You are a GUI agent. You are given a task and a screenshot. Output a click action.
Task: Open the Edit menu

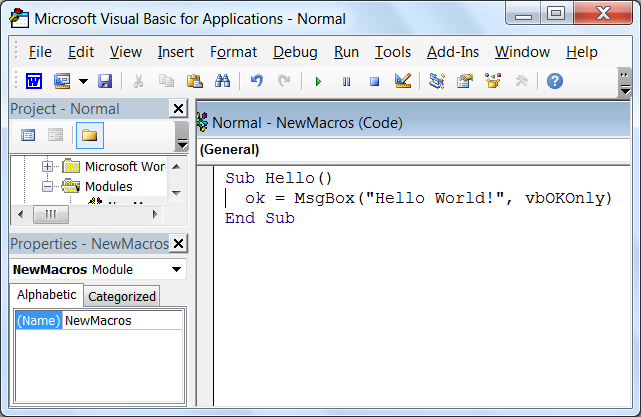tap(81, 52)
